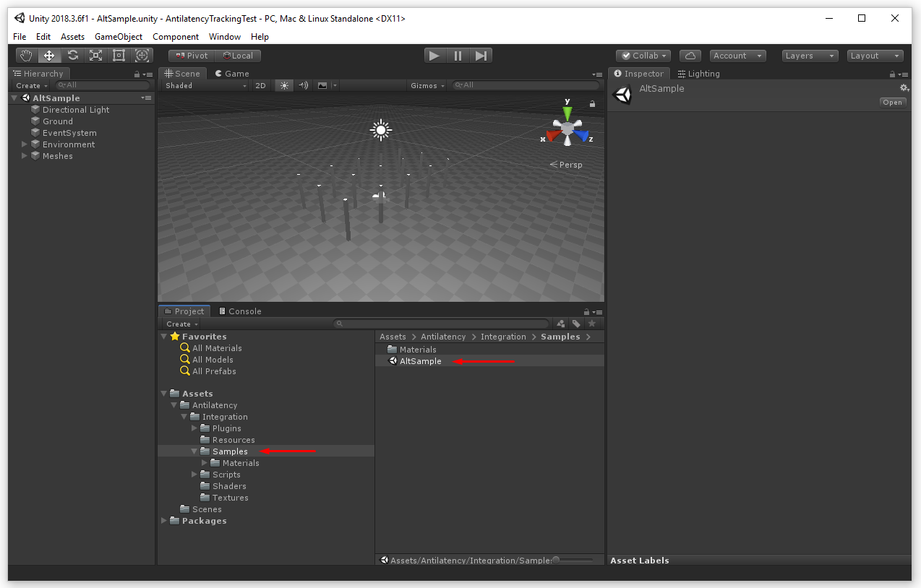Click the AltSample Unity icon in Inspector
The image size is (921, 588).
(x=622, y=95)
